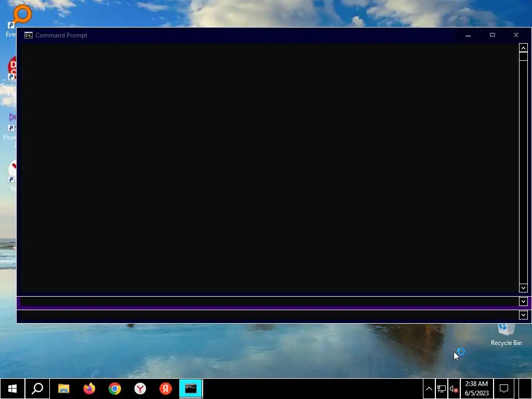Launch Google Chrome from the taskbar
The width and height of the screenshot is (532, 399).
pyautogui.click(x=115, y=389)
